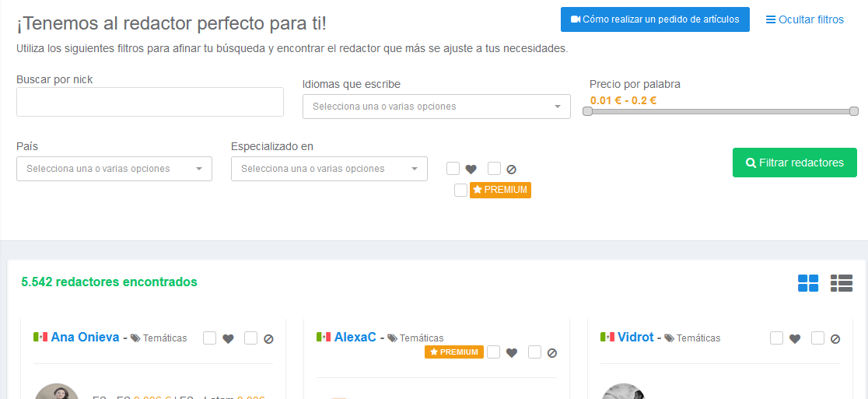Click the blocked icon in the filters area
Viewport: 868px width, 399px height.
pos(512,170)
